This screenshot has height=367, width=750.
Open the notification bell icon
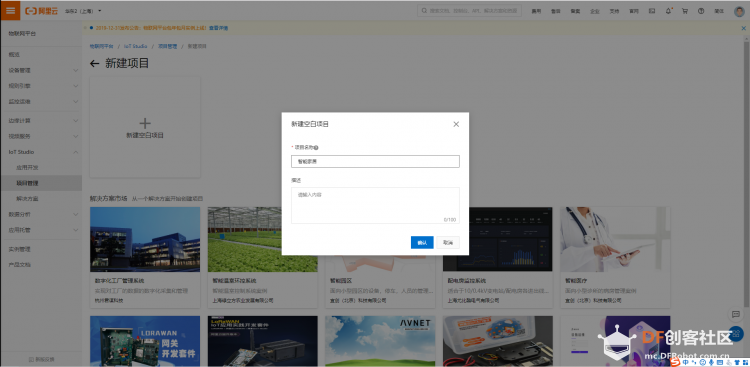coord(668,11)
